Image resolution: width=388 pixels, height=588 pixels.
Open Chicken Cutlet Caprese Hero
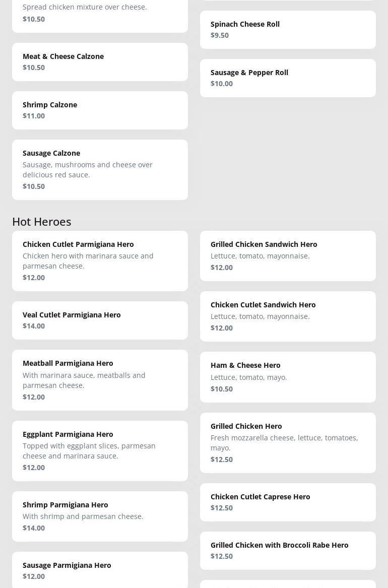coord(288,502)
